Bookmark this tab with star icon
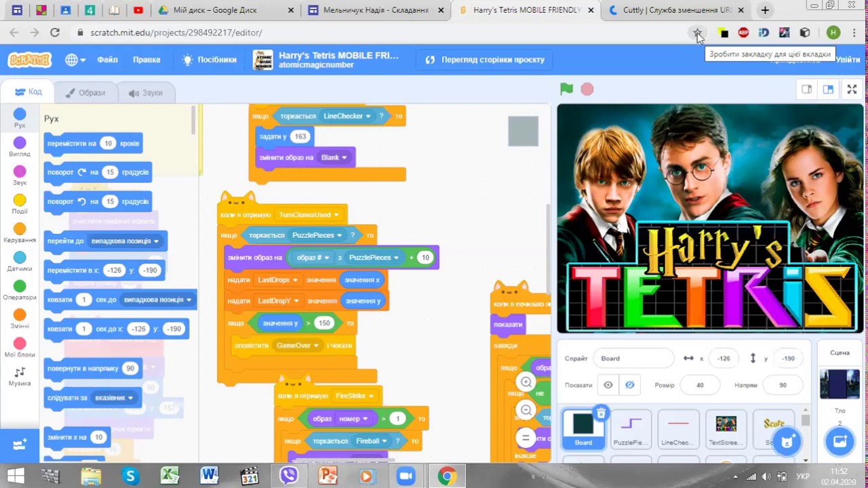This screenshot has width=868, height=488. (x=697, y=33)
